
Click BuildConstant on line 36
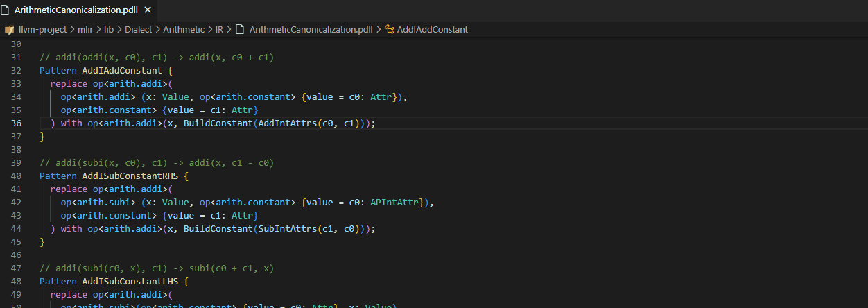pyautogui.click(x=218, y=123)
